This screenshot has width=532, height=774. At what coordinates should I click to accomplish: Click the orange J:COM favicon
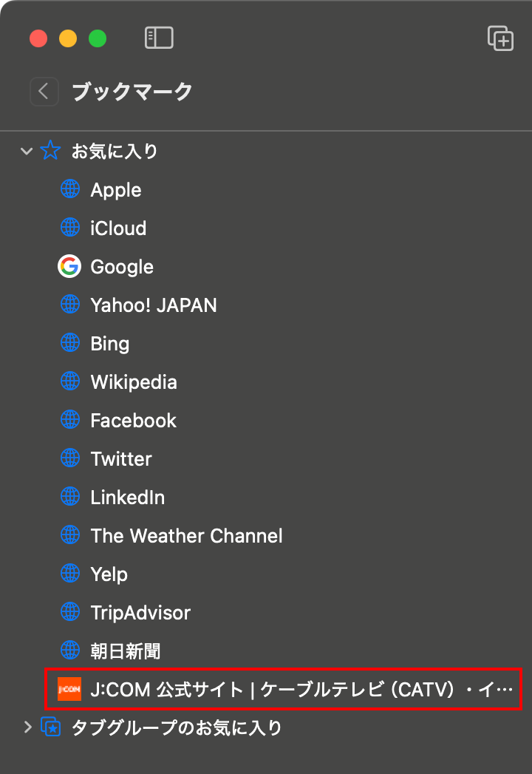click(x=69, y=689)
